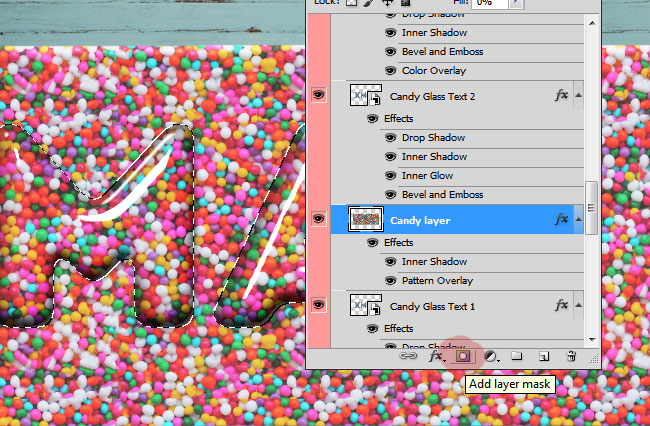
Task: Click Inner Shadow label under Candy Glass Text 2
Action: (434, 157)
